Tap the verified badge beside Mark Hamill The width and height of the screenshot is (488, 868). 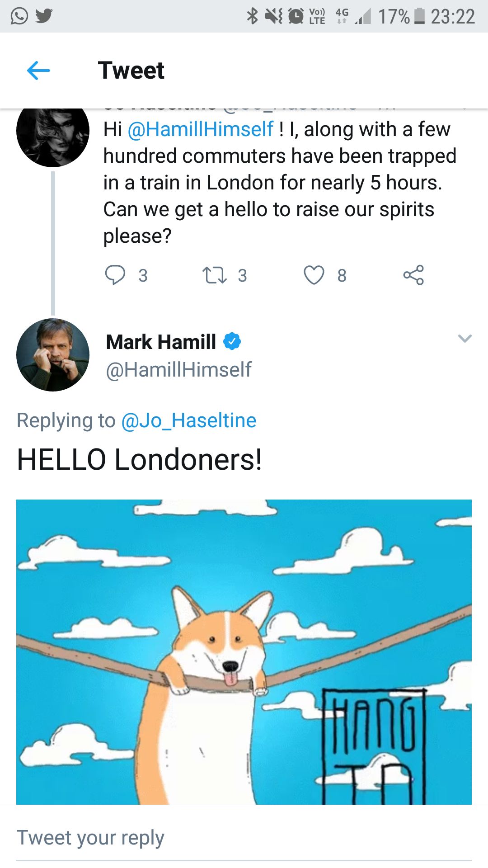click(x=232, y=341)
